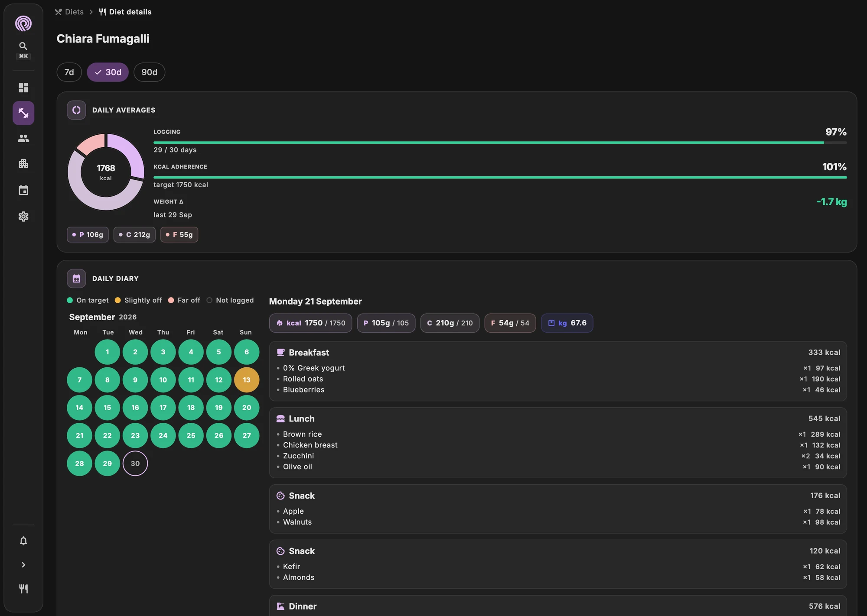Click the Logging progress bar
Screen dimensions: 867x616
click(500, 142)
